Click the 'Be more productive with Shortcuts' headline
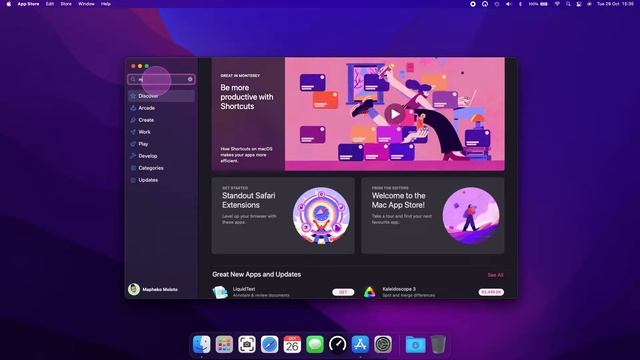This screenshot has width=640, height=360. tap(247, 97)
